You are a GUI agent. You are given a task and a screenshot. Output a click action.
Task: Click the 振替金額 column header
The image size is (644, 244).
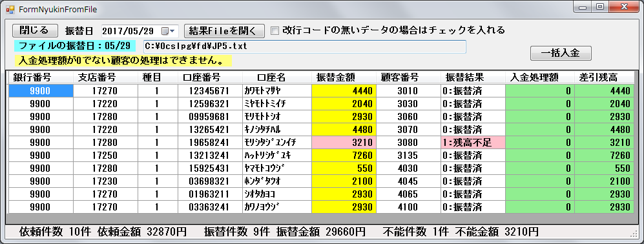point(344,77)
